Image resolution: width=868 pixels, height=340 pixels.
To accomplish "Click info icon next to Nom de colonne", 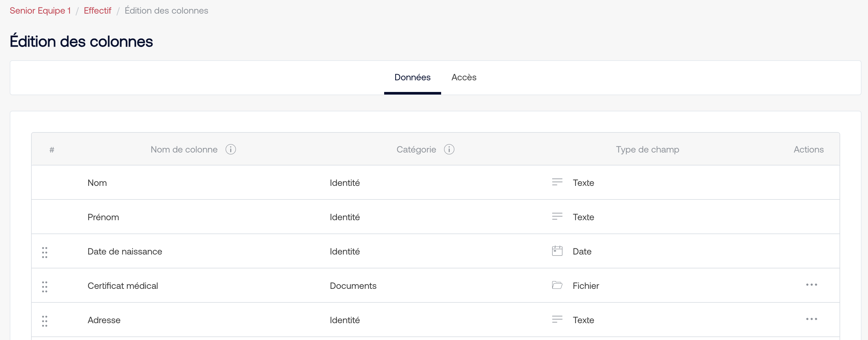I will [230, 149].
